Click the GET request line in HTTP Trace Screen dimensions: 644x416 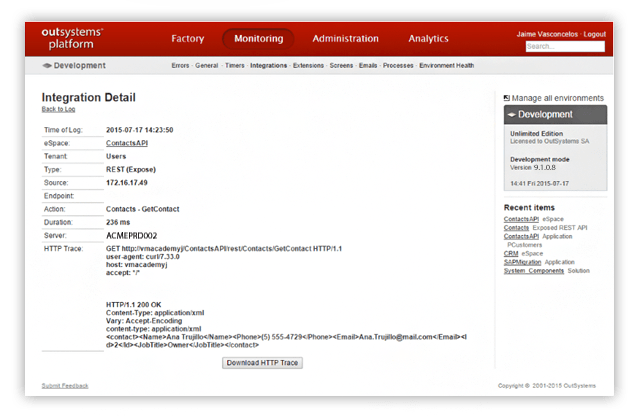coord(224,248)
